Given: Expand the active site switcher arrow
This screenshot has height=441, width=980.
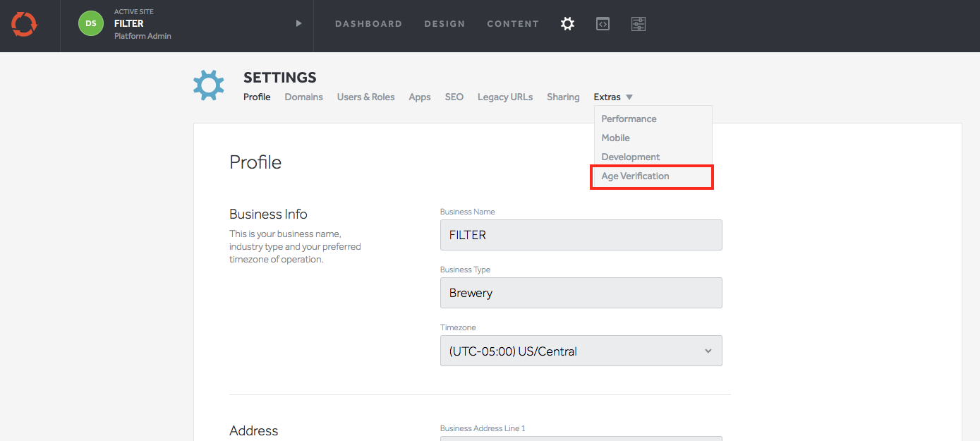Looking at the screenshot, I should (x=298, y=23).
